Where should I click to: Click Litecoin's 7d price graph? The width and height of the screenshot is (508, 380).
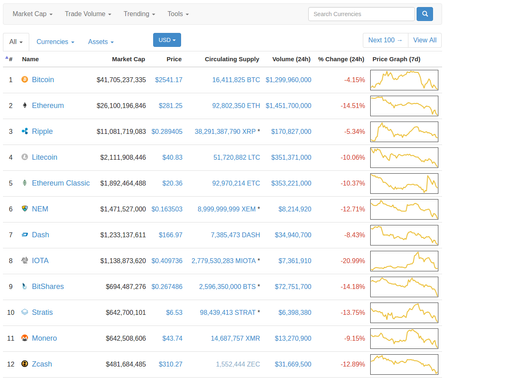pos(404,157)
